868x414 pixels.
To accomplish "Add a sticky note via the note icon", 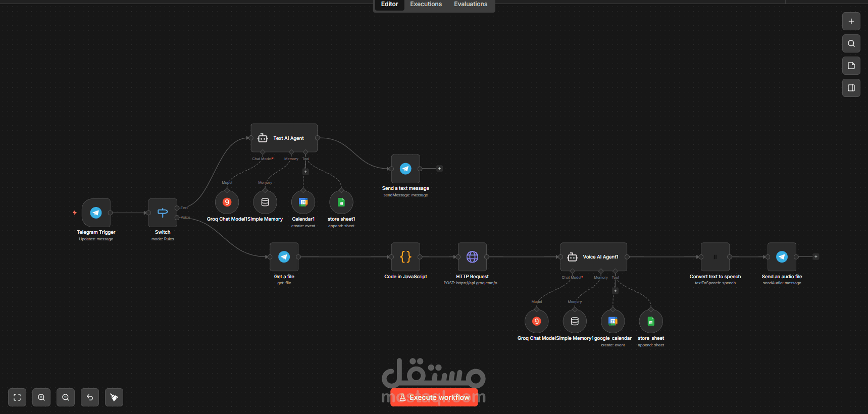I will [851, 66].
